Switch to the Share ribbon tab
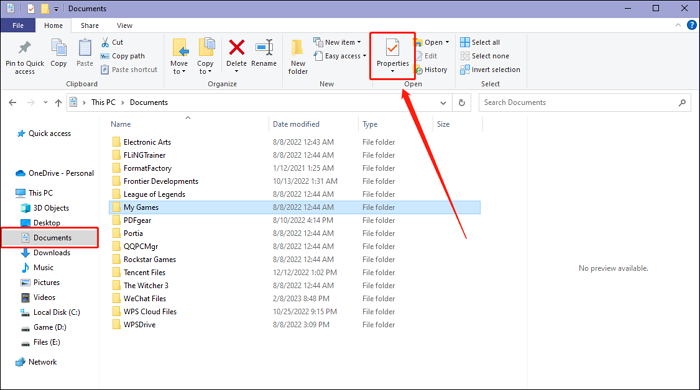 [90, 25]
